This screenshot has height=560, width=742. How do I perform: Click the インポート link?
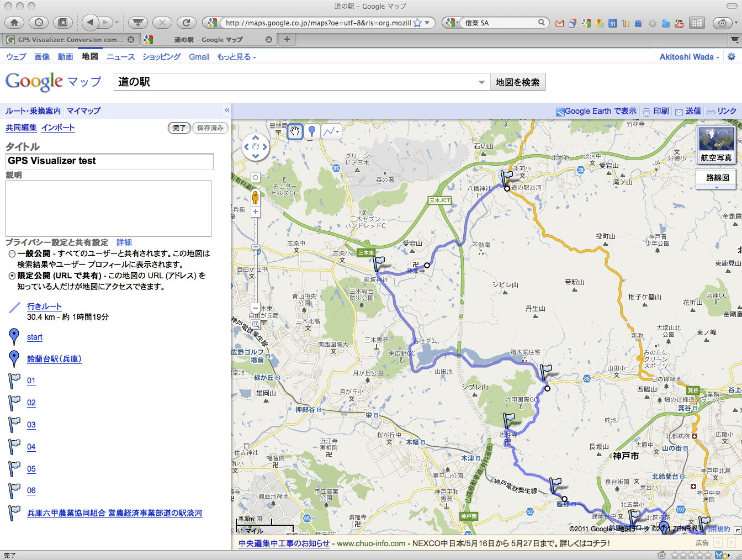[58, 128]
